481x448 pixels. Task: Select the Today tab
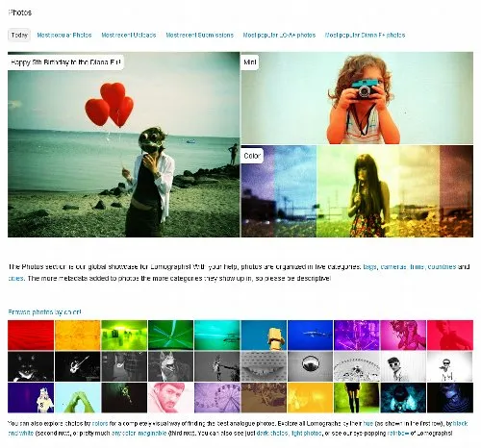19,35
